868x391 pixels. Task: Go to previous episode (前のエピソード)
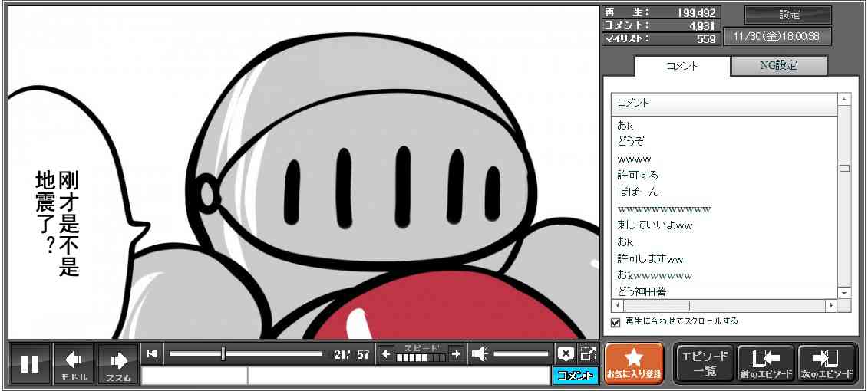pyautogui.click(x=766, y=363)
